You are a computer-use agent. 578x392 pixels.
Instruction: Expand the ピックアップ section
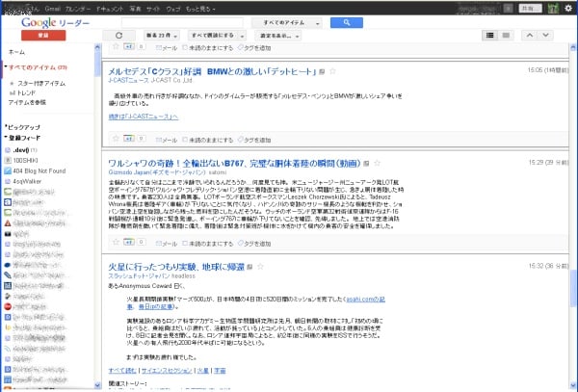6,126
